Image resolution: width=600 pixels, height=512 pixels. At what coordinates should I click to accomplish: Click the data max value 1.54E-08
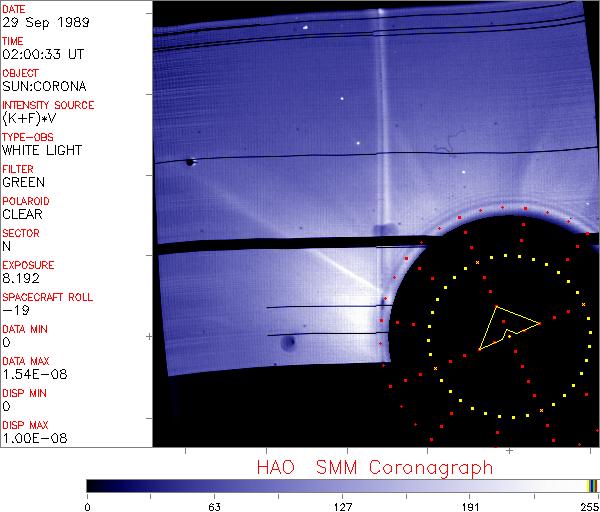31,374
